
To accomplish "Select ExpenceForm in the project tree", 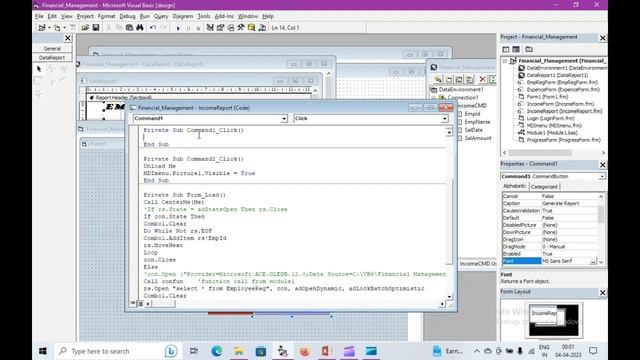I will point(559,89).
